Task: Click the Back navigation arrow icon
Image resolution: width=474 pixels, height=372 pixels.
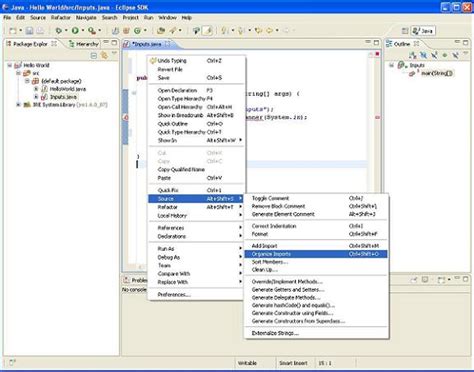Action: 269,31
